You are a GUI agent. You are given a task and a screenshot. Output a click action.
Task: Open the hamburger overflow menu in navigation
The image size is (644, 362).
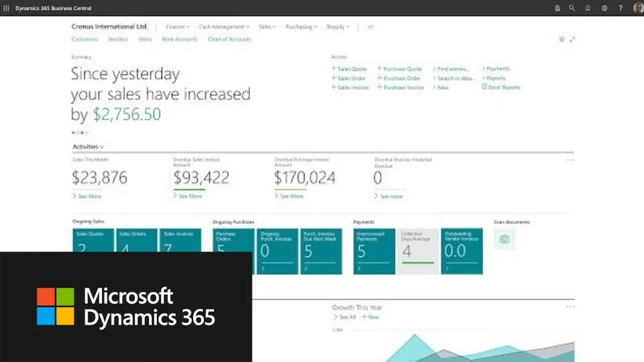coord(370,27)
